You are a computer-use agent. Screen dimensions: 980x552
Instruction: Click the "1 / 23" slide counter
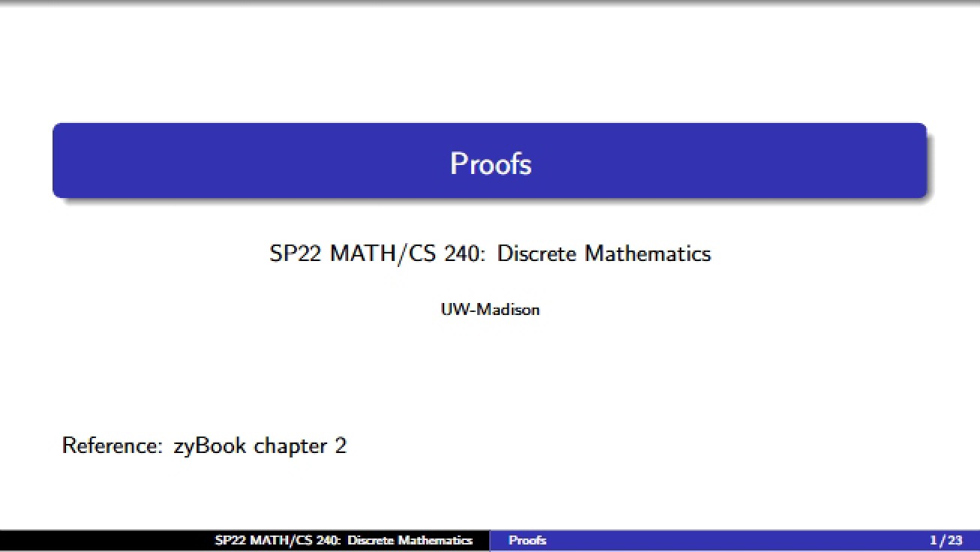[945, 540]
